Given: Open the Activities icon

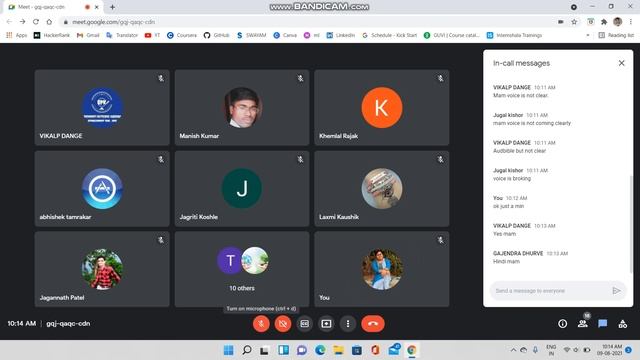Looking at the screenshot, I should tap(622, 324).
